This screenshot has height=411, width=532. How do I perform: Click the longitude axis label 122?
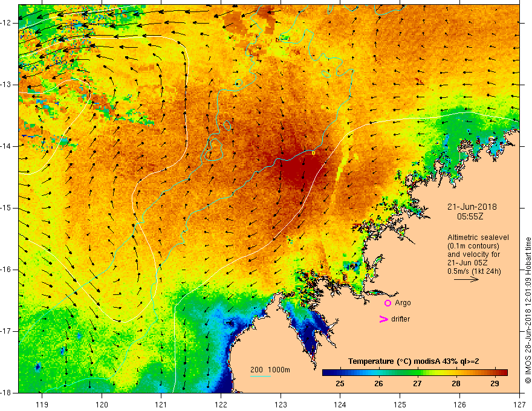click(x=221, y=404)
